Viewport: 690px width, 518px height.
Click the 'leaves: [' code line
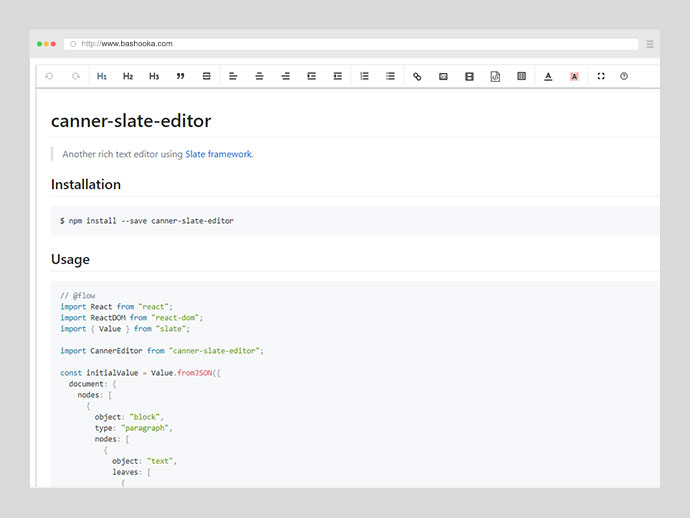[x=132, y=472]
